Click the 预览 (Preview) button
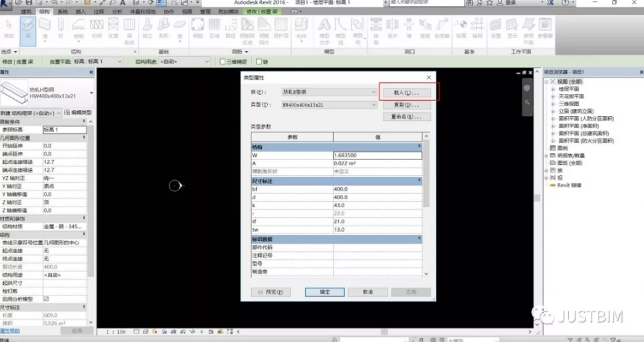644x342 pixels. [271, 292]
